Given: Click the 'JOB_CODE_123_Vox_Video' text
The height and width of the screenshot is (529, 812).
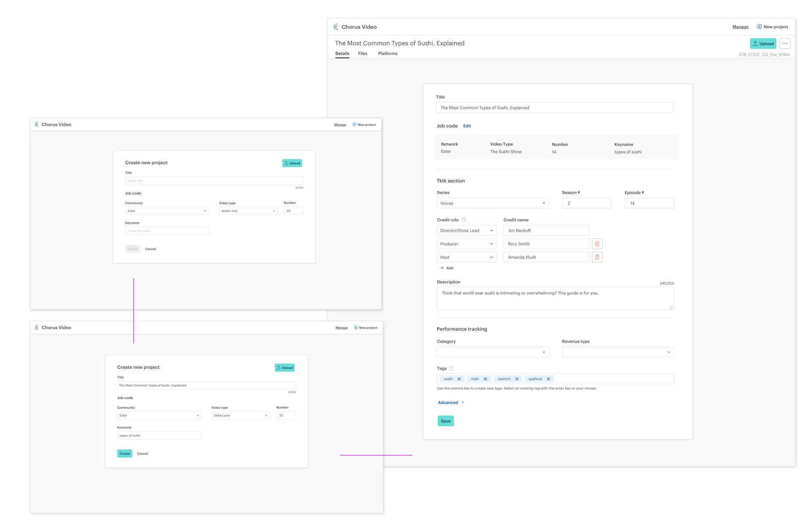Looking at the screenshot, I should click(x=764, y=55).
